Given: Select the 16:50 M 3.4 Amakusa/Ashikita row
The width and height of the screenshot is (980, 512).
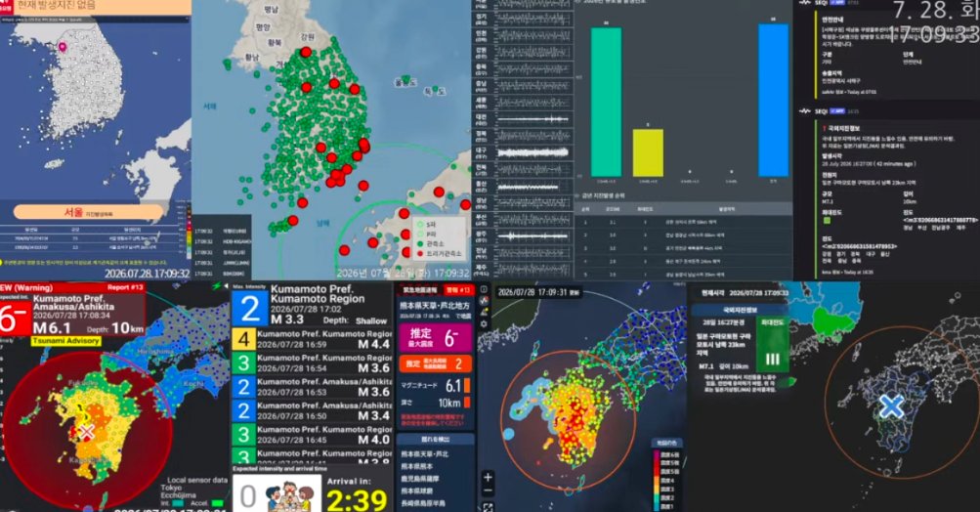Looking at the screenshot, I should 313,410.
